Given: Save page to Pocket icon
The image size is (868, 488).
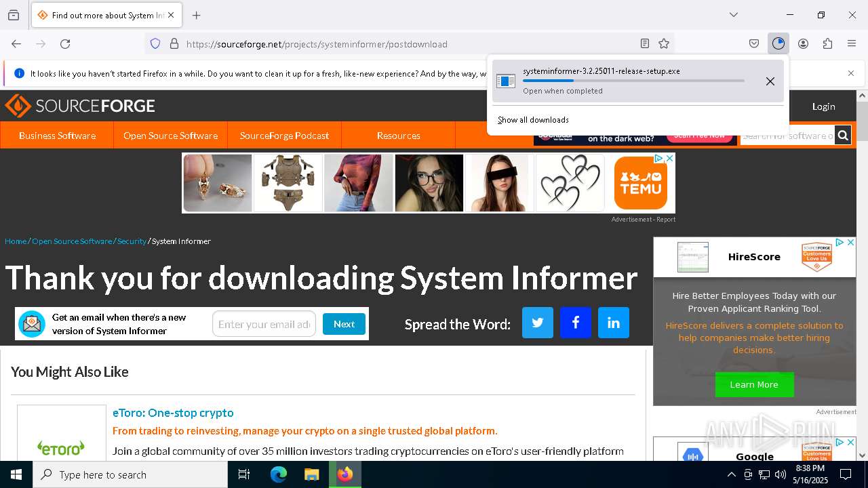Looking at the screenshot, I should pos(754,44).
